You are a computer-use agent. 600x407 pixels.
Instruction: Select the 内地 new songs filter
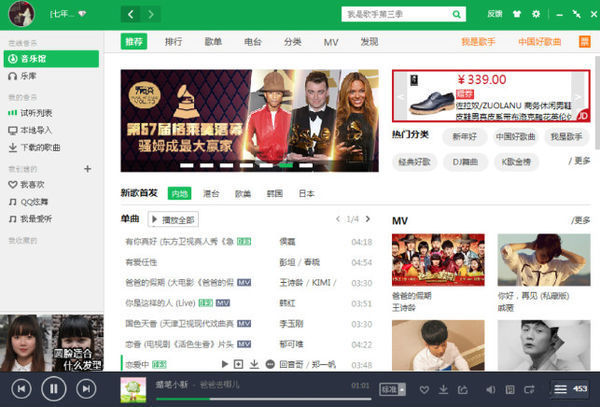point(179,194)
